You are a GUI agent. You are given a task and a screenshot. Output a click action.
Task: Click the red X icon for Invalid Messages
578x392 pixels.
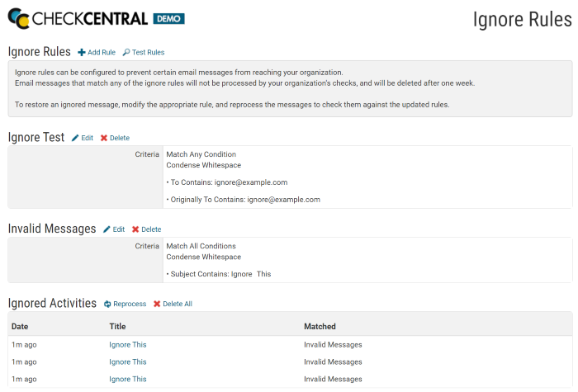point(135,229)
